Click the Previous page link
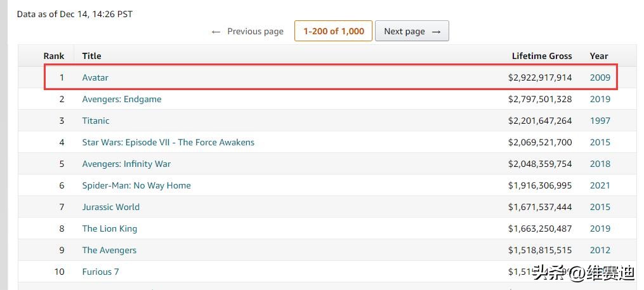644x290 pixels. coord(247,31)
